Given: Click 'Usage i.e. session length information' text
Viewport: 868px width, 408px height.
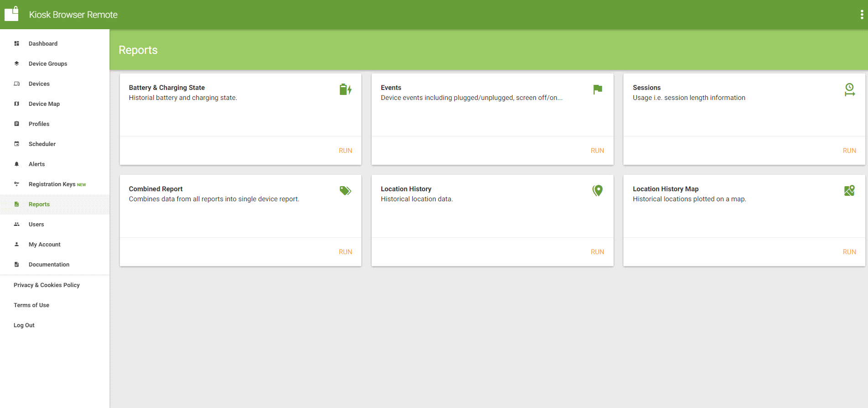Looking at the screenshot, I should pos(689,98).
